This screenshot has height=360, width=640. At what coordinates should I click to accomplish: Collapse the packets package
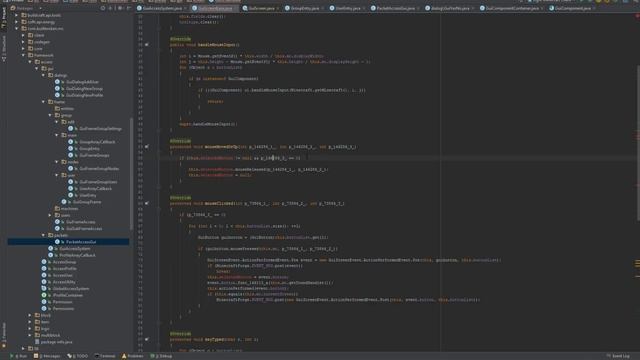(43, 236)
